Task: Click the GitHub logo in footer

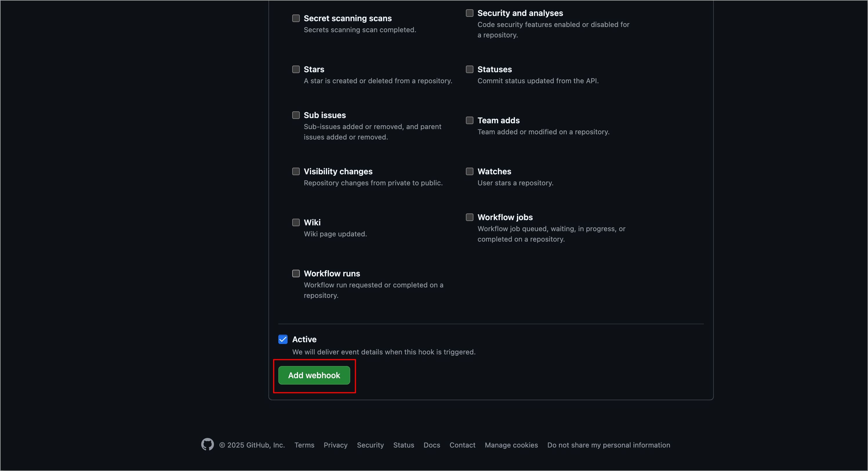Action: 207,444
